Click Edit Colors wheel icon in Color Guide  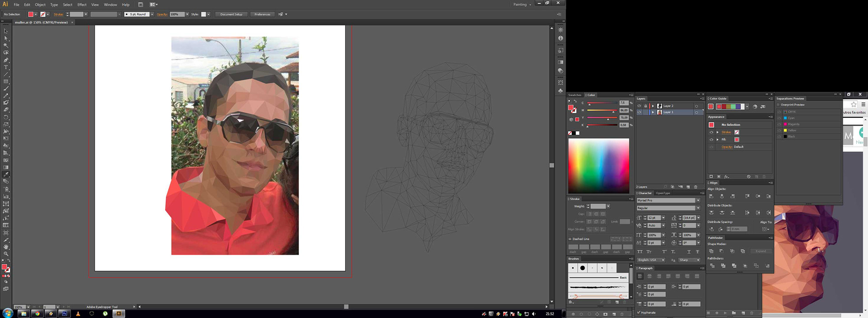pyautogui.click(x=755, y=107)
